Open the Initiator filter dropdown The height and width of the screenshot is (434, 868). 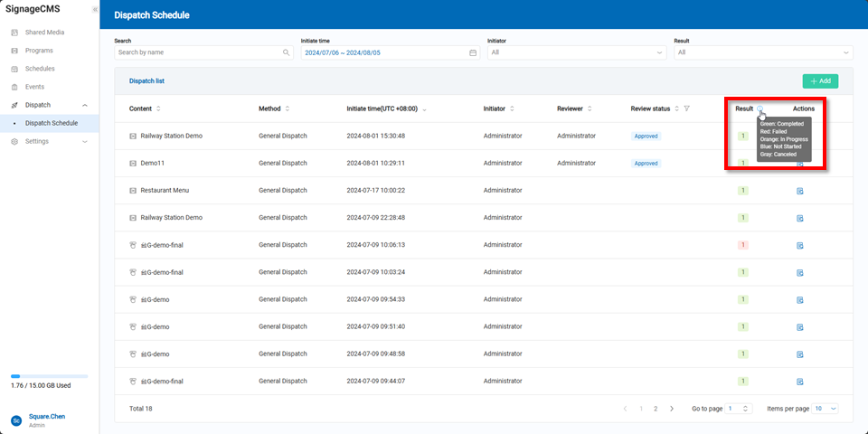(x=575, y=53)
